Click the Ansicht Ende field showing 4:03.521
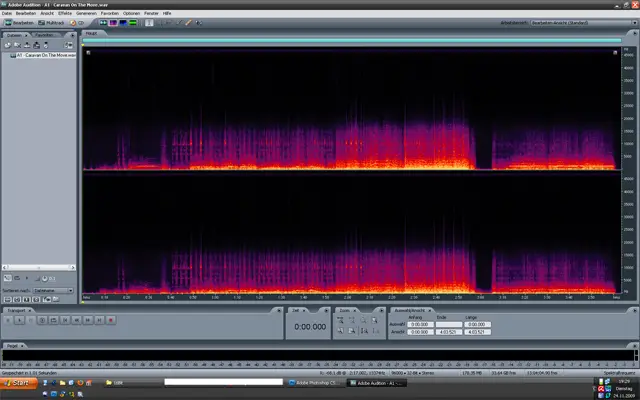Screen dimensions: 640x400 point(449,332)
